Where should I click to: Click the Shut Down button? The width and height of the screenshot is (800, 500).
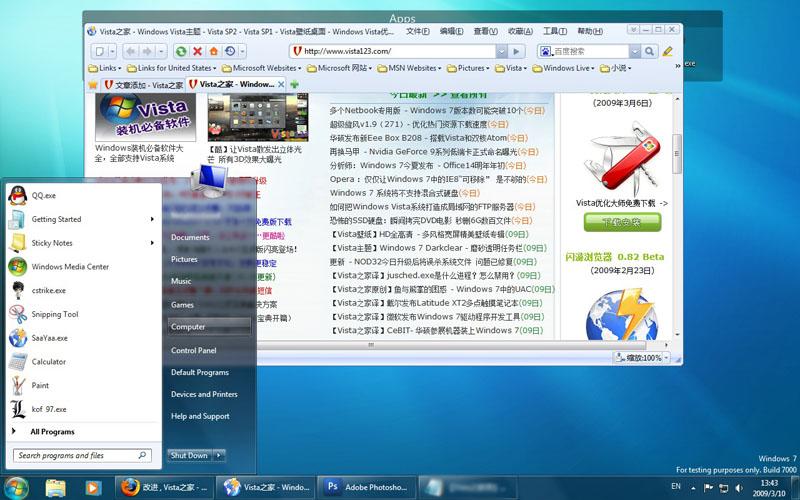coord(188,455)
